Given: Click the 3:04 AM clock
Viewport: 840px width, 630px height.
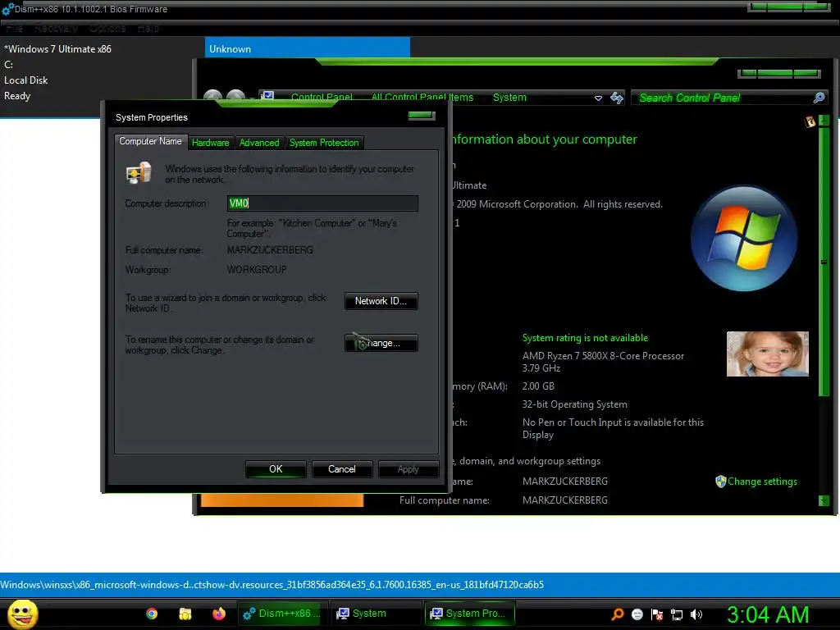Looking at the screenshot, I should click(768, 614).
